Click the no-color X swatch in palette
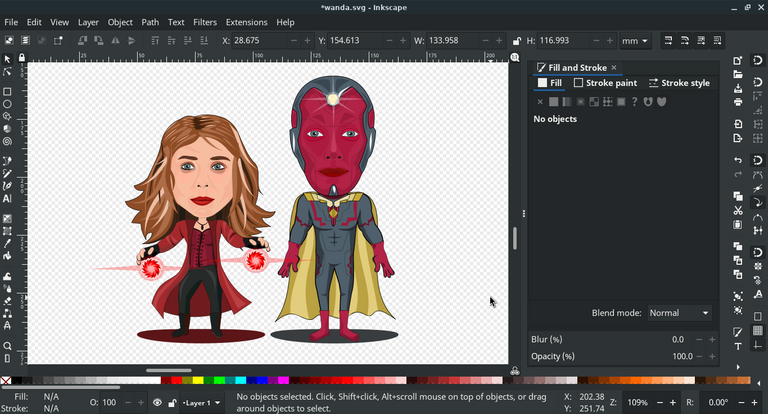Screen dimensions: 768x414 (x=6, y=380)
